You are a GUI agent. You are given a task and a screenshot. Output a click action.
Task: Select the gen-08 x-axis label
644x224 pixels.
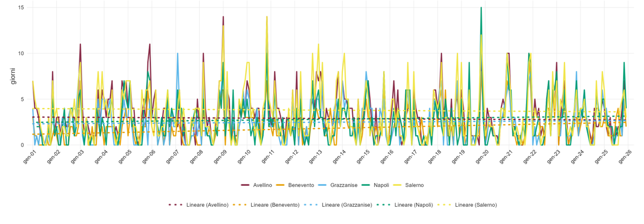197,156
